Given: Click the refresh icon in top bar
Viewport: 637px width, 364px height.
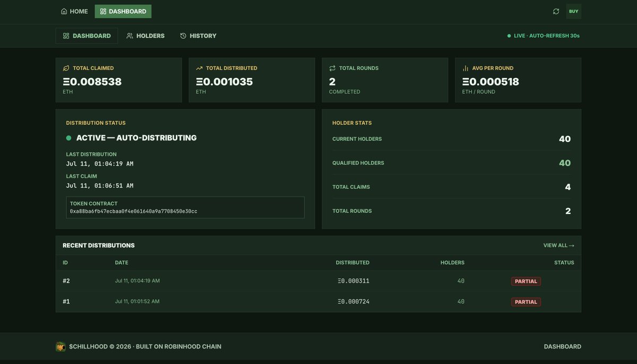Looking at the screenshot, I should pyautogui.click(x=556, y=11).
